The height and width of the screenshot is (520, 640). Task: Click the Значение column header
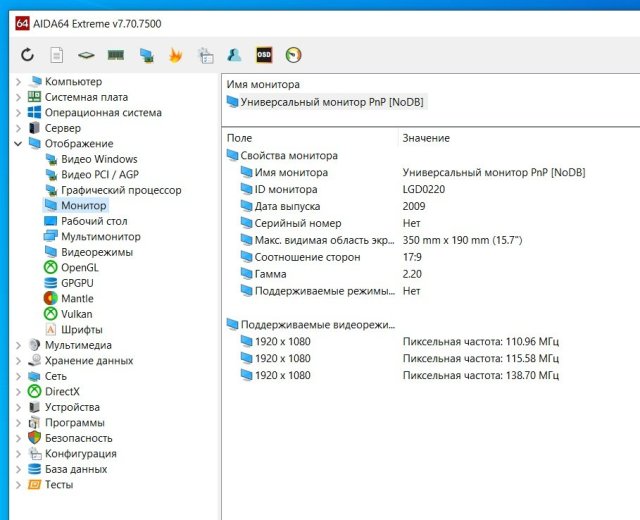426,138
